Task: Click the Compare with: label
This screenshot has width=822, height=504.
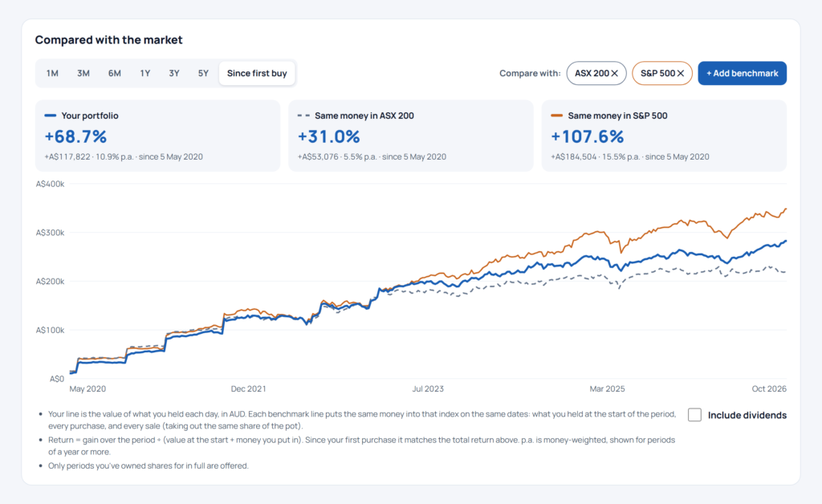Action: (x=530, y=73)
